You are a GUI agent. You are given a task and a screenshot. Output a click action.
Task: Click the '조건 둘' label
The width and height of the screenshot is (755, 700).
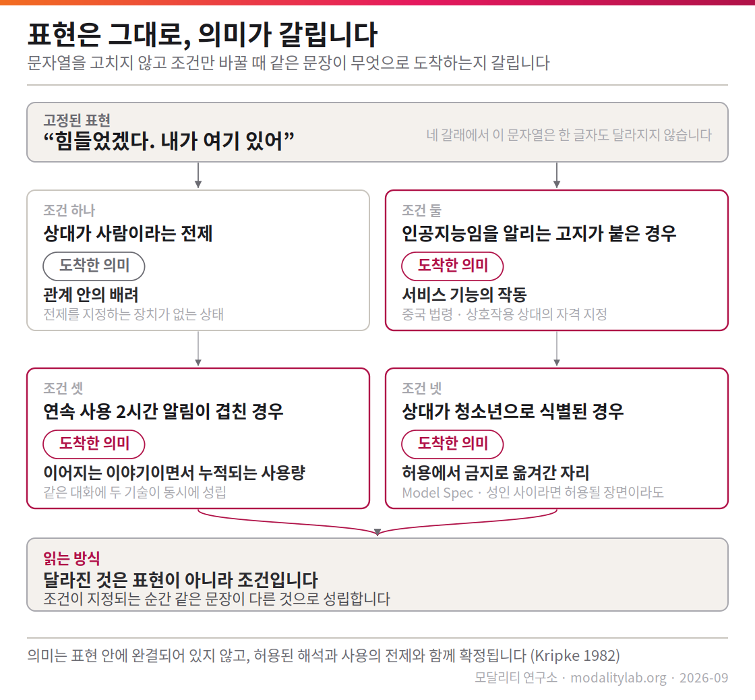pos(422,210)
